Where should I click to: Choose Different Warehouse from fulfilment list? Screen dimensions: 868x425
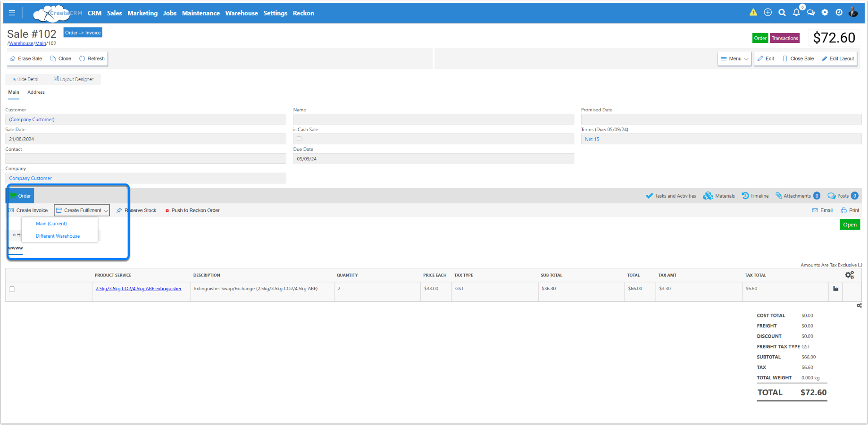tap(58, 236)
